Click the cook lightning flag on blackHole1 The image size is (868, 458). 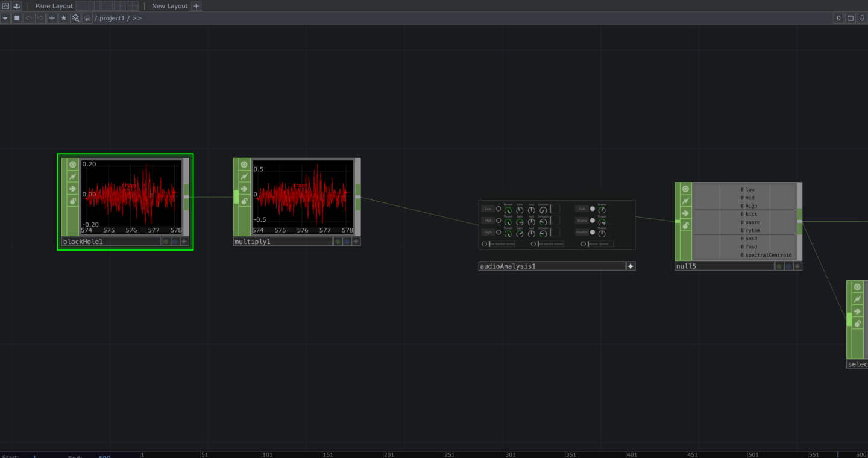(x=73, y=177)
